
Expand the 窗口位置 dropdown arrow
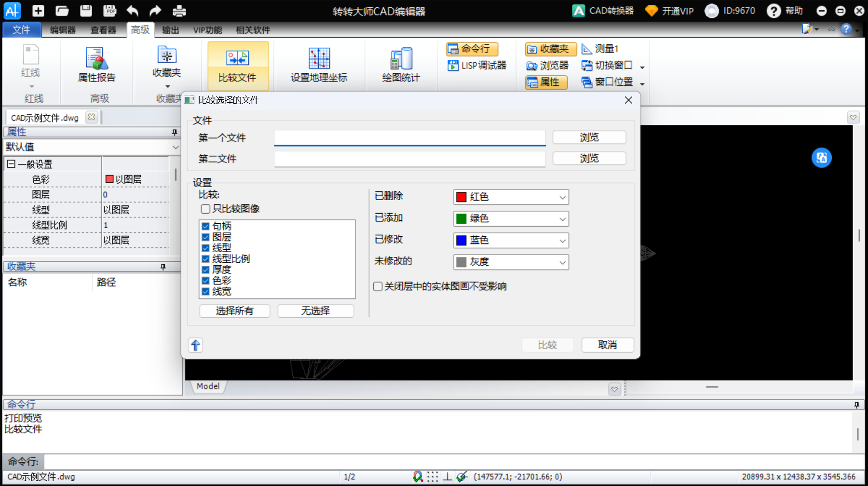(642, 84)
